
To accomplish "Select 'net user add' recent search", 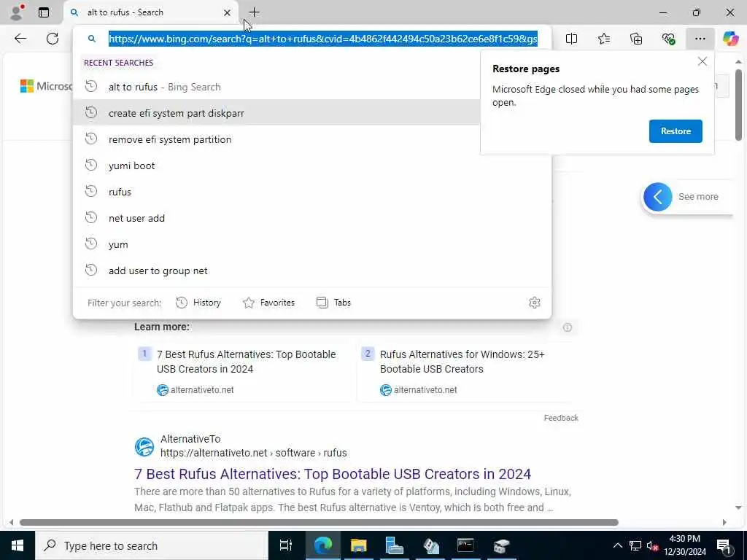I will pos(312,218).
